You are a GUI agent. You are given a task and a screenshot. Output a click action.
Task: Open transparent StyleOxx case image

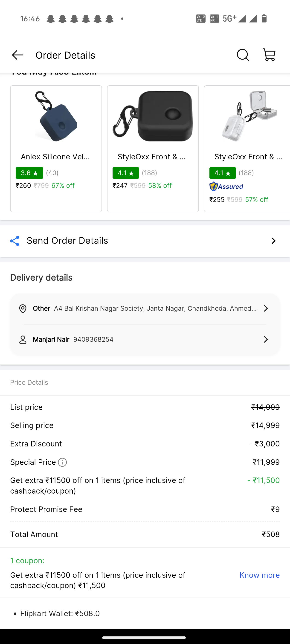249,116
